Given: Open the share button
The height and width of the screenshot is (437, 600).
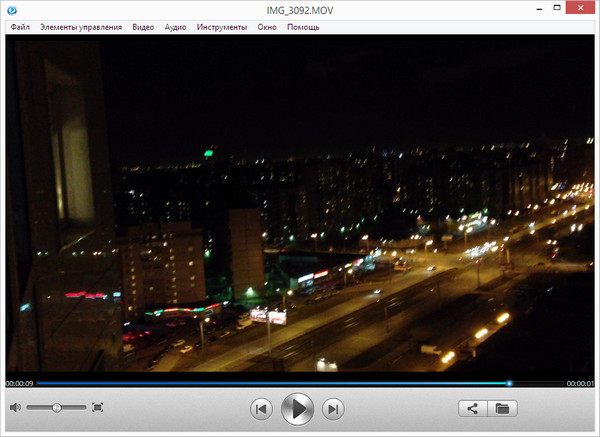Looking at the screenshot, I should pyautogui.click(x=472, y=408).
